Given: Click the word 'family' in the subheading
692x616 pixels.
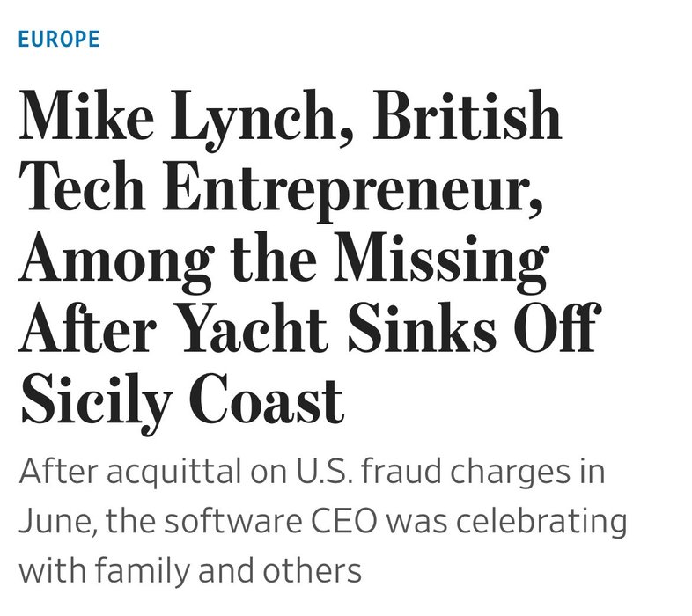Looking at the screenshot, I should (142, 571).
